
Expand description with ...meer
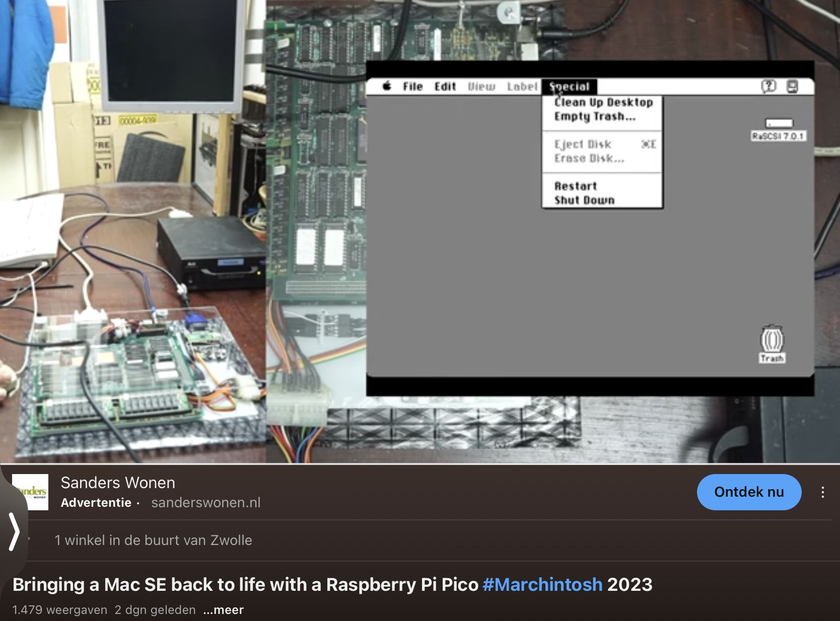[x=223, y=610]
